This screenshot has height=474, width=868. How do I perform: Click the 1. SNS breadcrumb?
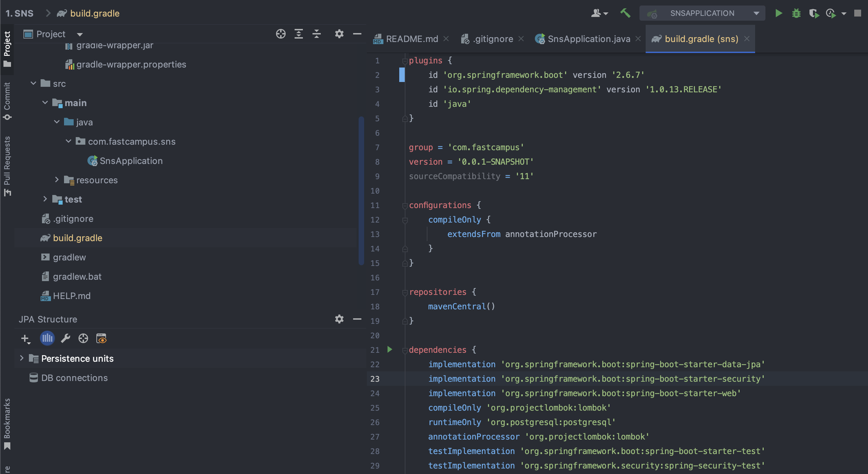20,13
